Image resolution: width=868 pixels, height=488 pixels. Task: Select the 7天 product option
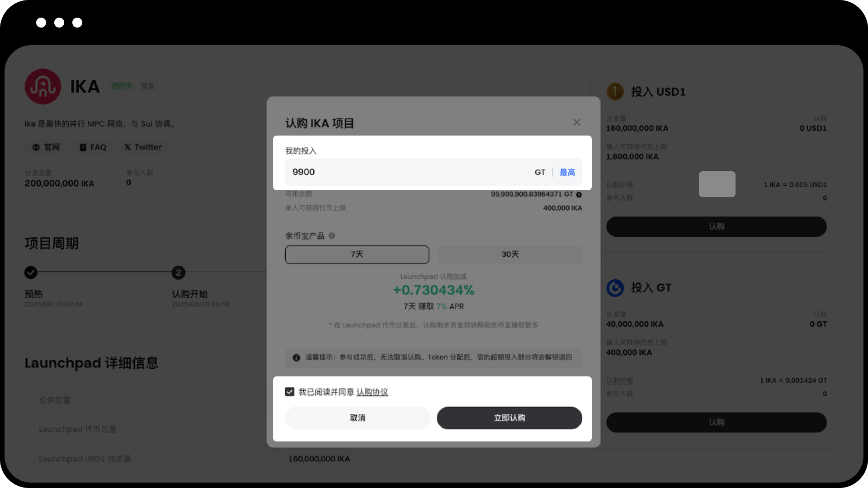pos(357,254)
